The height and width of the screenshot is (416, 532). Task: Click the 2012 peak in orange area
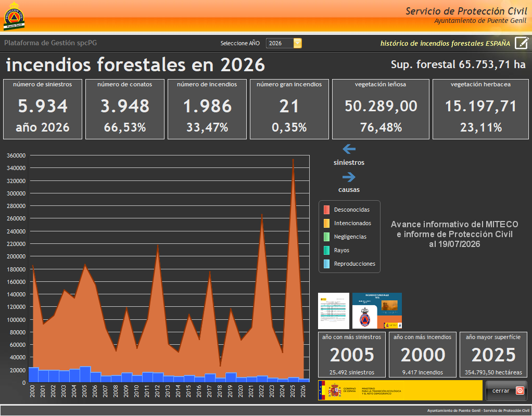coord(158,246)
